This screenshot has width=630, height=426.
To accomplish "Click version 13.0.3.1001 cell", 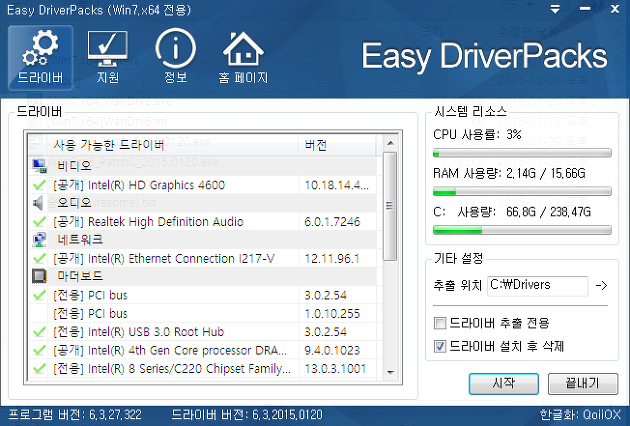I will pyautogui.click(x=335, y=369).
